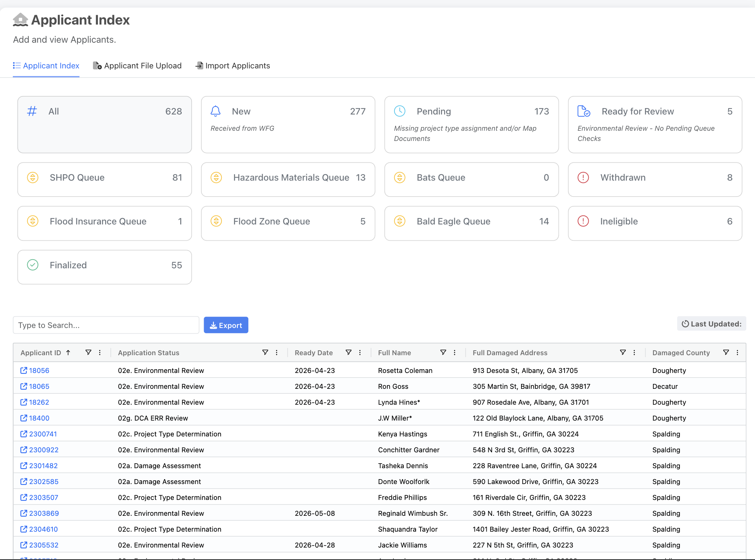Open the Ready Date column menu
This screenshot has width=755, height=560.
(x=360, y=353)
